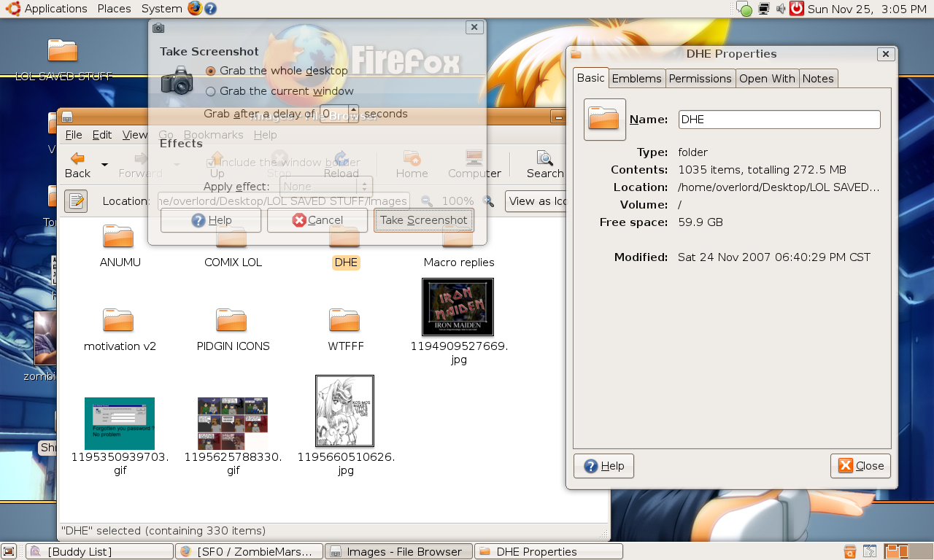Click grab delay seconds input field
Image resolution: width=934 pixels, height=560 pixels.
(334, 114)
